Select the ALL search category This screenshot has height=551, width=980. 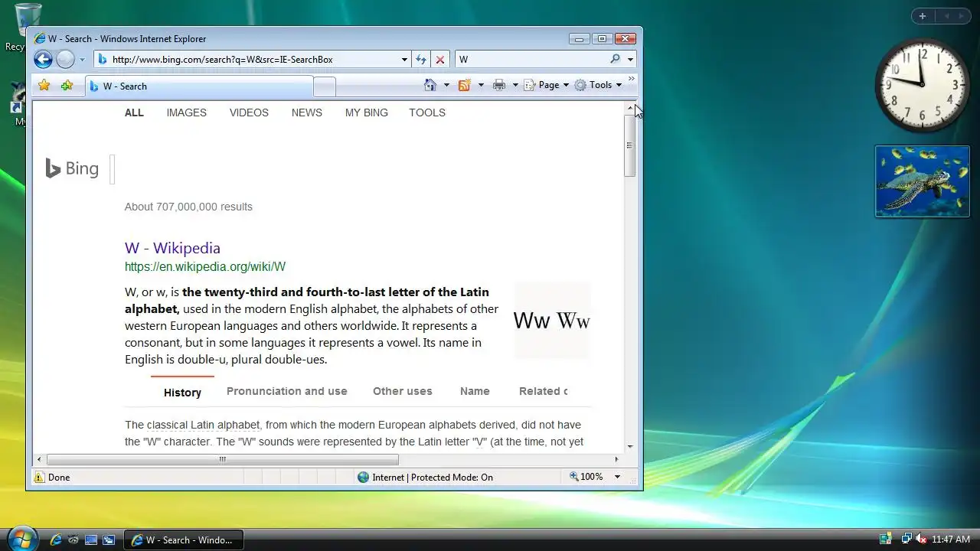coord(134,112)
